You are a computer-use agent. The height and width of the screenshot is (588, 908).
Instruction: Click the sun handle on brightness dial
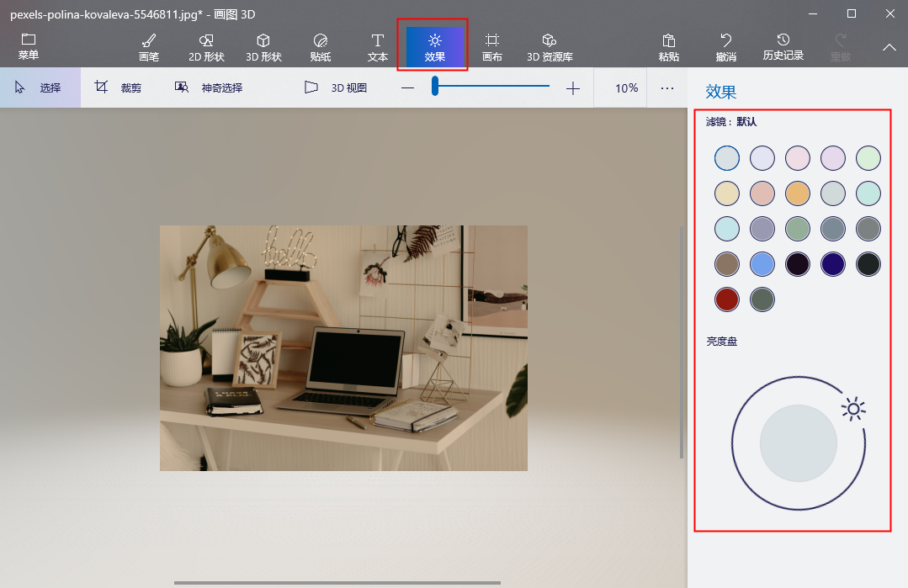tap(853, 409)
